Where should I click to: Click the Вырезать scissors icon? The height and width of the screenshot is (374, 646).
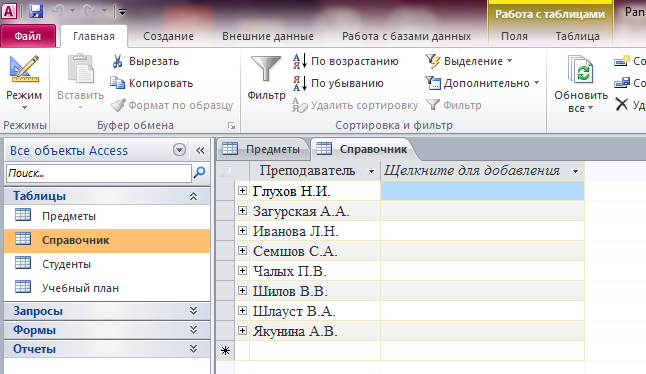coord(117,61)
